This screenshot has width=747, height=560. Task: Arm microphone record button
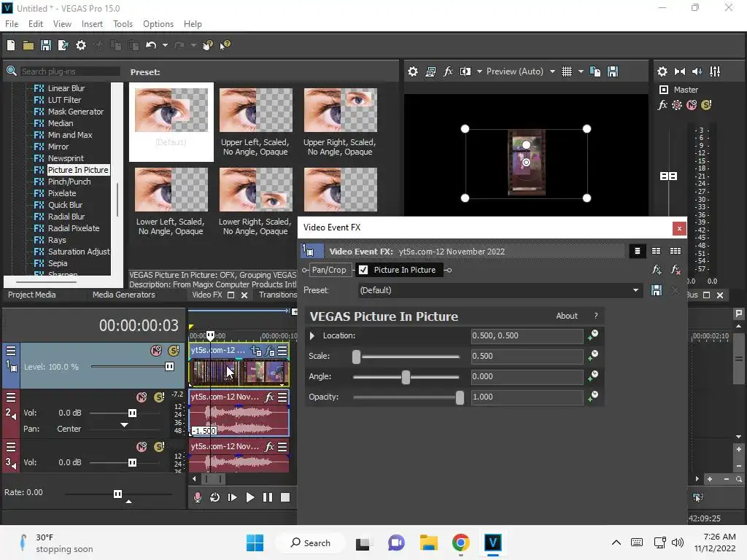pos(197,497)
